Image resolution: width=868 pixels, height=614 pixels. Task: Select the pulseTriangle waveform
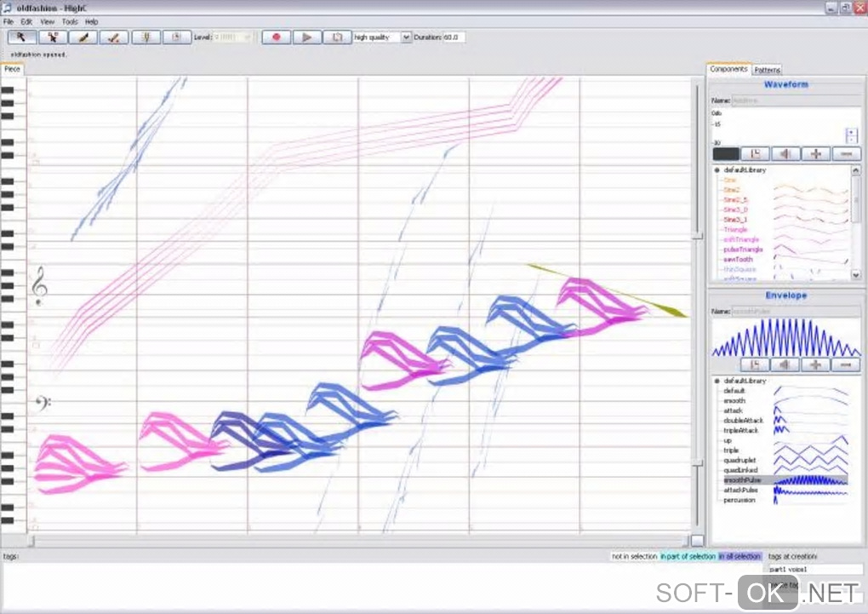tap(742, 250)
